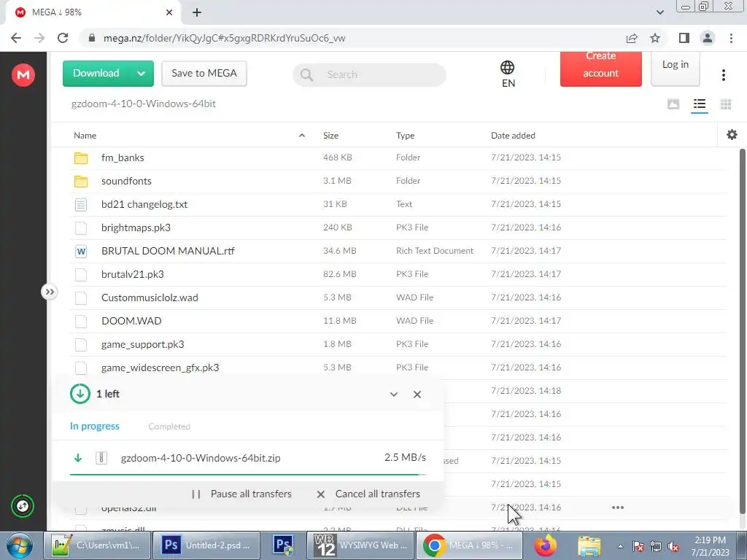Click the green Download button

pyautogui.click(x=96, y=74)
